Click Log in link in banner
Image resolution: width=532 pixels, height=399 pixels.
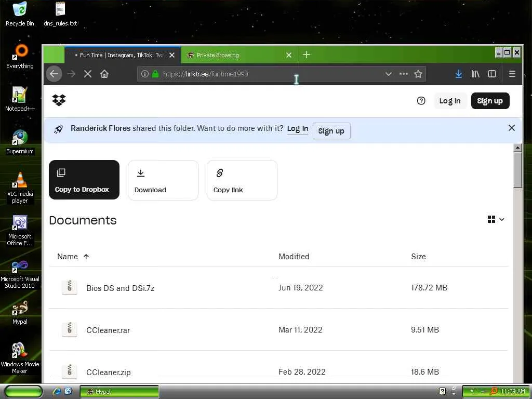(298, 129)
